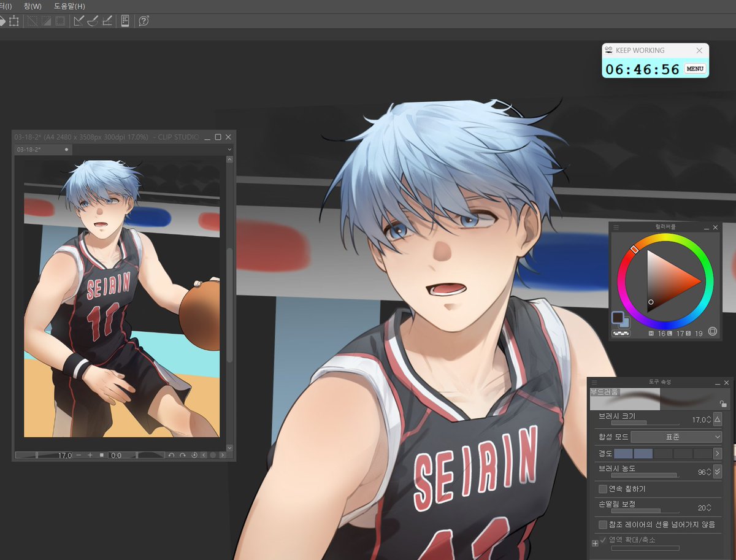Select the second hardness level box
The image size is (736, 560).
point(643,453)
